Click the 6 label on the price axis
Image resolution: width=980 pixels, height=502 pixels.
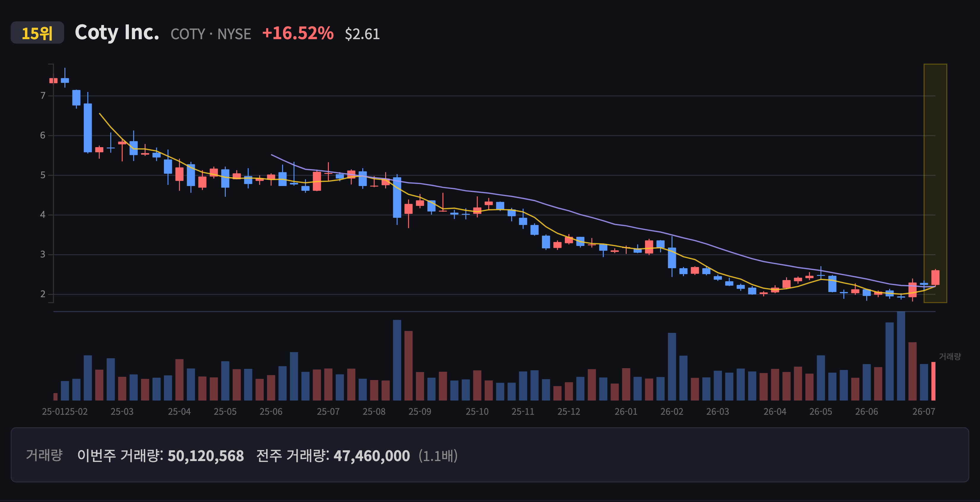pyautogui.click(x=43, y=135)
